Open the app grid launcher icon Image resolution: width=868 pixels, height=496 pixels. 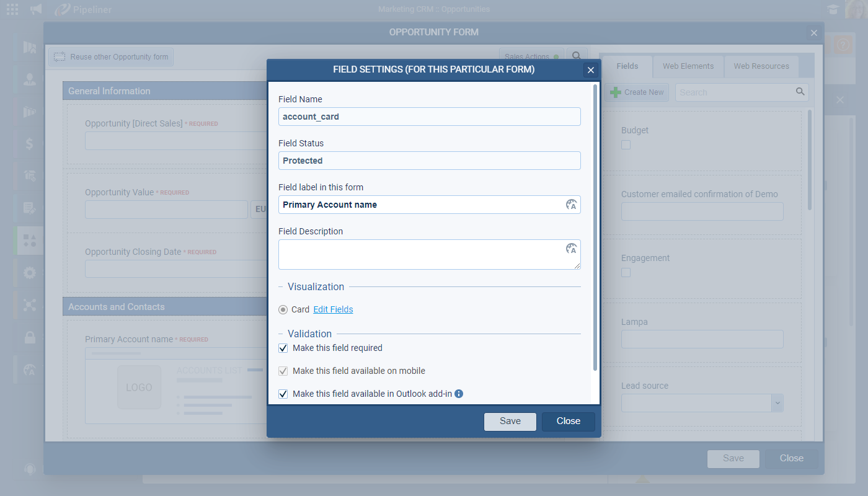(x=12, y=9)
